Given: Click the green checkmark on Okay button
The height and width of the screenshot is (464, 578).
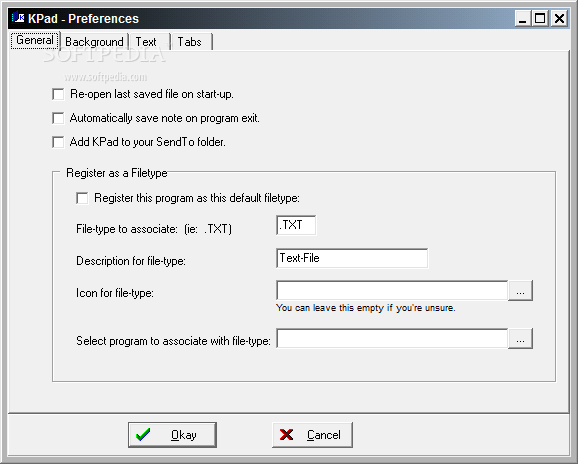Looking at the screenshot, I should click(x=143, y=435).
